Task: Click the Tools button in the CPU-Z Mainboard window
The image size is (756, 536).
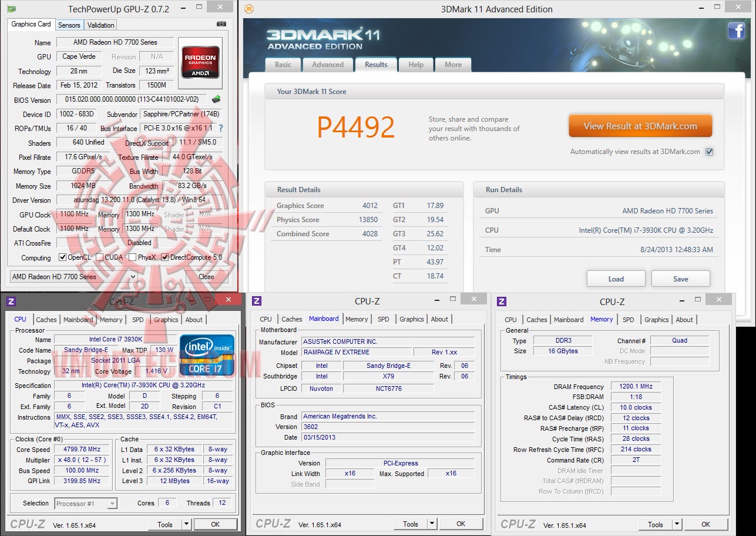Action: click(x=411, y=524)
